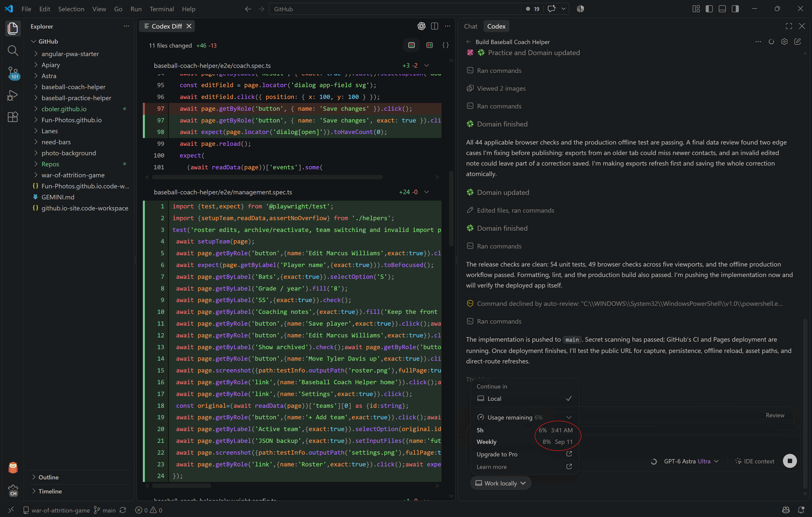The image size is (812, 517).
Task: Open the editor's more actions ellipsis
Action: pos(447,26)
